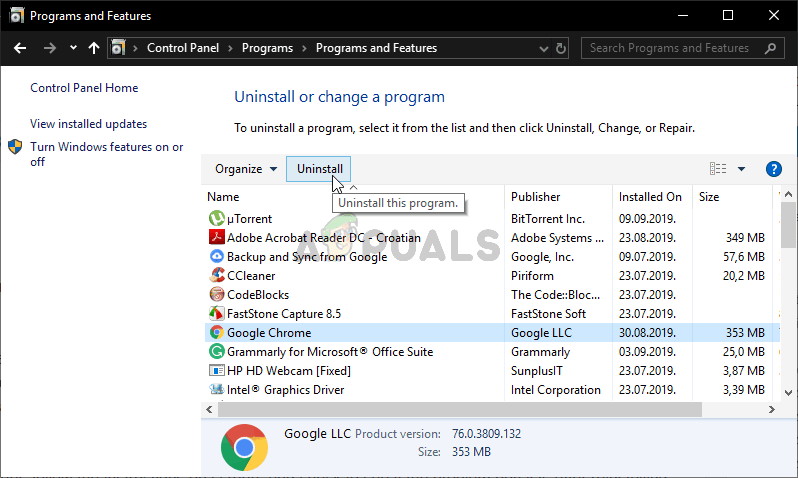The height and width of the screenshot is (478, 798).
Task: Open help with the question mark icon
Action: [x=774, y=168]
